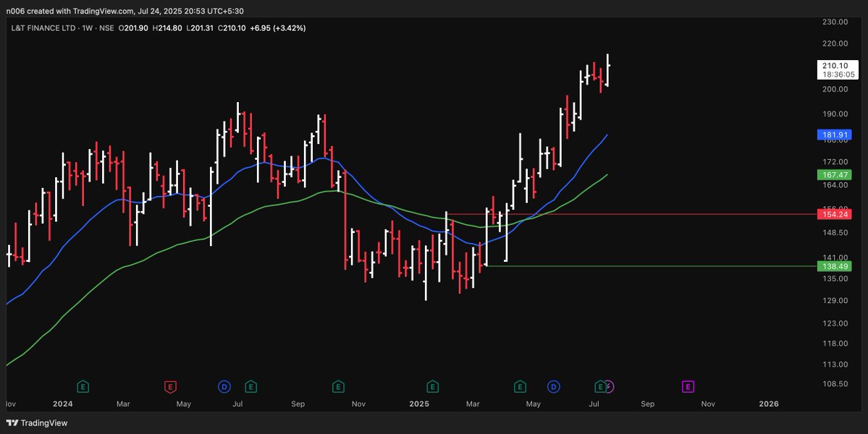The width and height of the screenshot is (868, 434).
Task: Click the red price level label 154.24
Action: pos(835,214)
